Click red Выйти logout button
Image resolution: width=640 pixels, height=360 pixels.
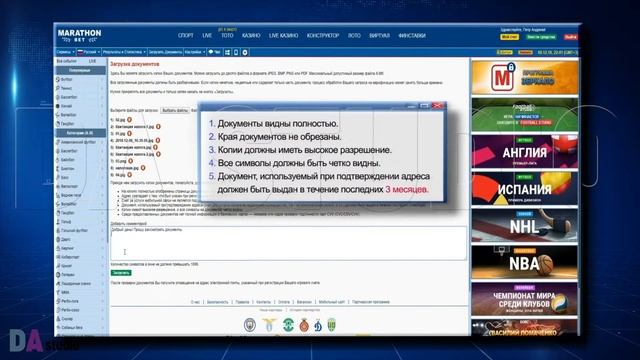(x=571, y=37)
